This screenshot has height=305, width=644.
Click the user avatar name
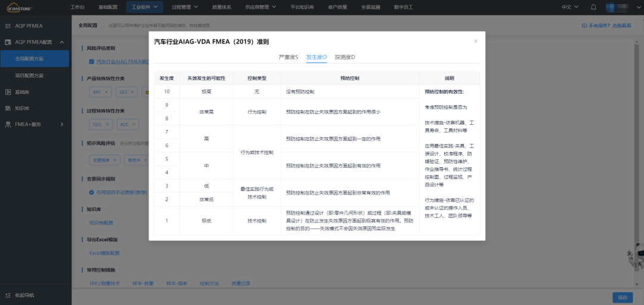point(618,7)
